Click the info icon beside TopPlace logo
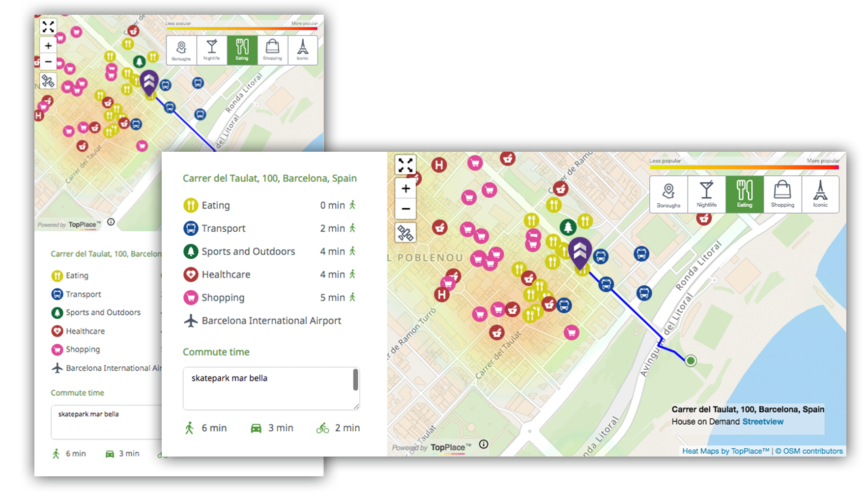The height and width of the screenshot is (493, 868). (x=484, y=444)
